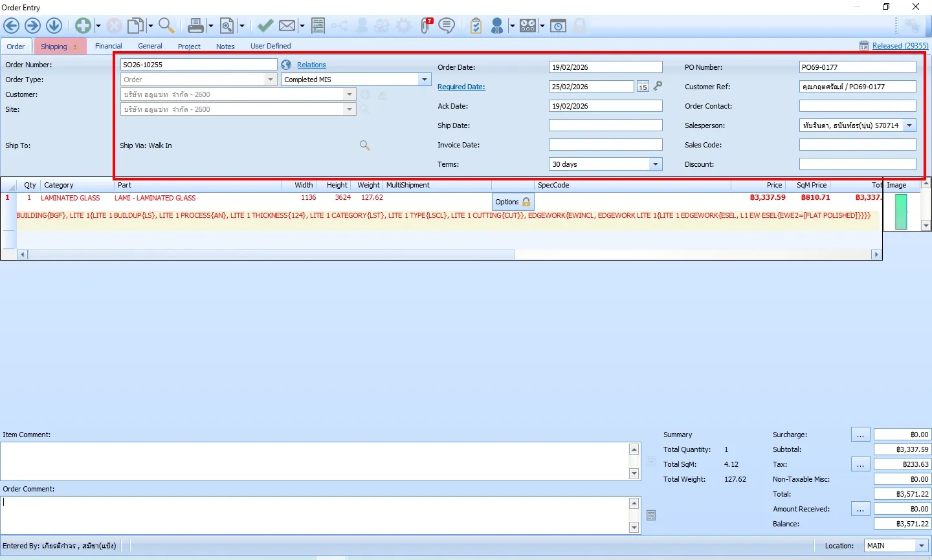Click the printer icon in the toolbar
Image resolution: width=932 pixels, height=560 pixels.
(x=196, y=26)
